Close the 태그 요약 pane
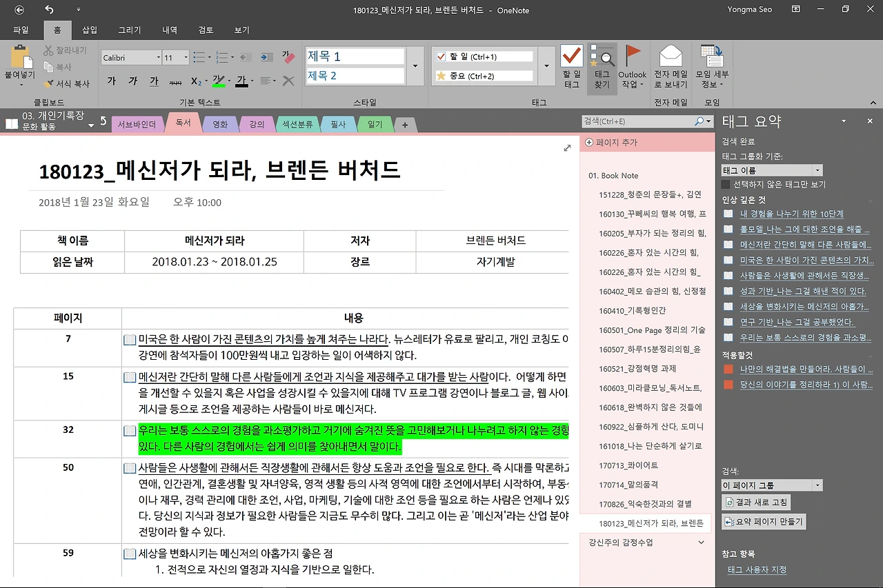Image resolution: width=883 pixels, height=588 pixels. point(870,121)
